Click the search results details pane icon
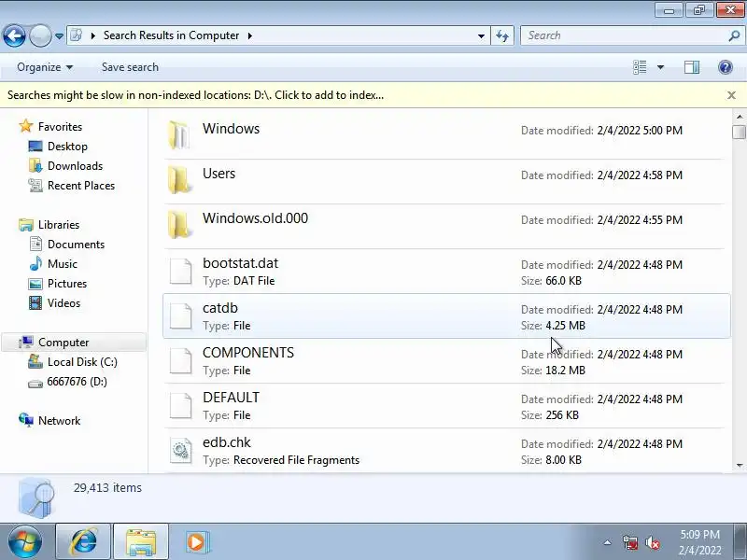The height and width of the screenshot is (560, 747). coord(36,498)
